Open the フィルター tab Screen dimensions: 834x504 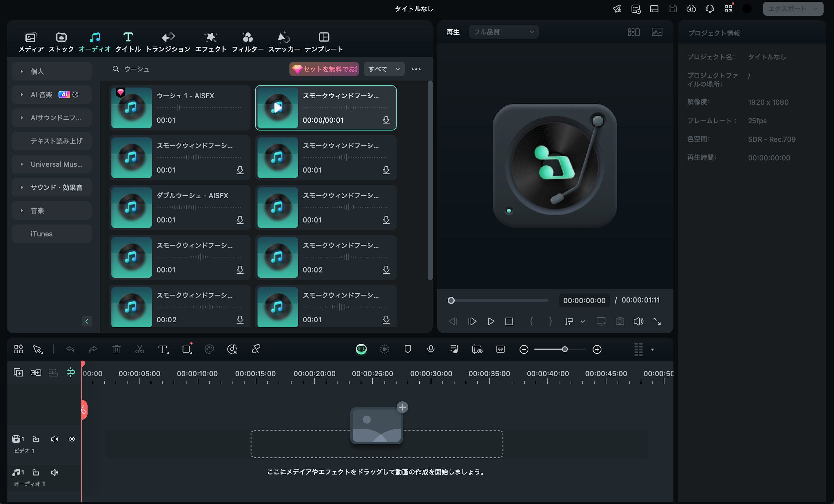(248, 42)
